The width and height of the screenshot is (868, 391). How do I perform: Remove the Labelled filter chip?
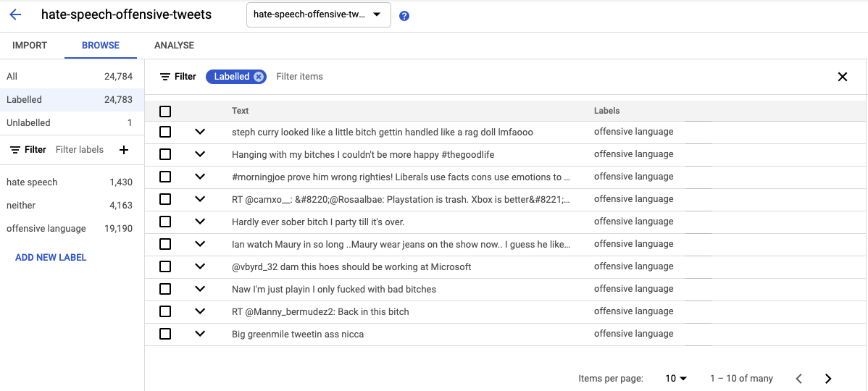(259, 77)
